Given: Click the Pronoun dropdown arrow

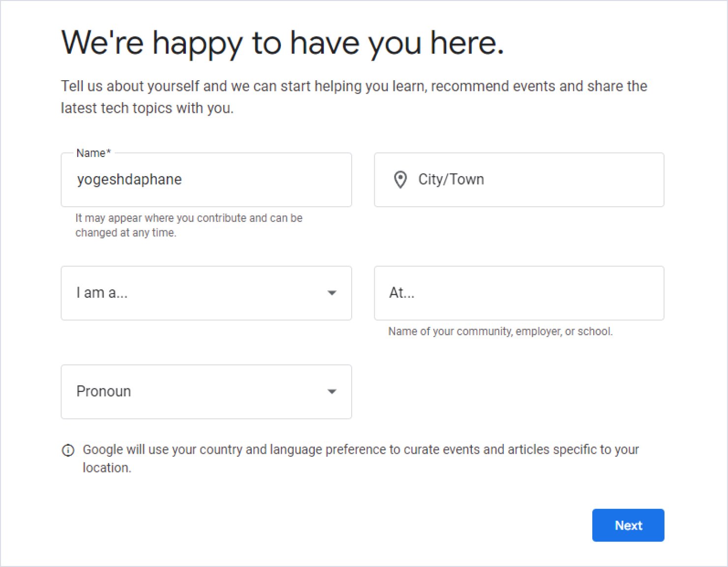Looking at the screenshot, I should (x=332, y=392).
